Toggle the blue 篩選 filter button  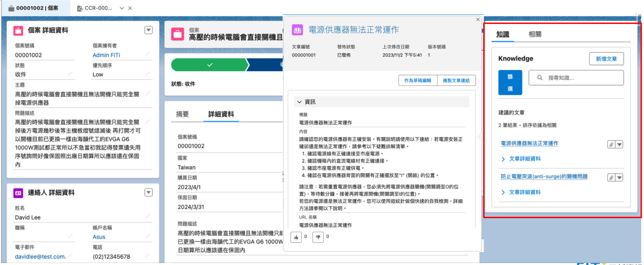click(510, 82)
